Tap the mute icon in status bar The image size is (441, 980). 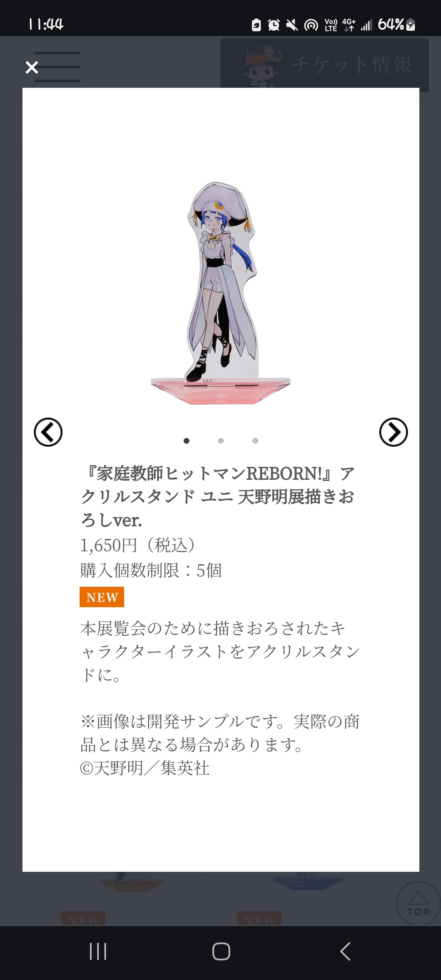tap(292, 25)
